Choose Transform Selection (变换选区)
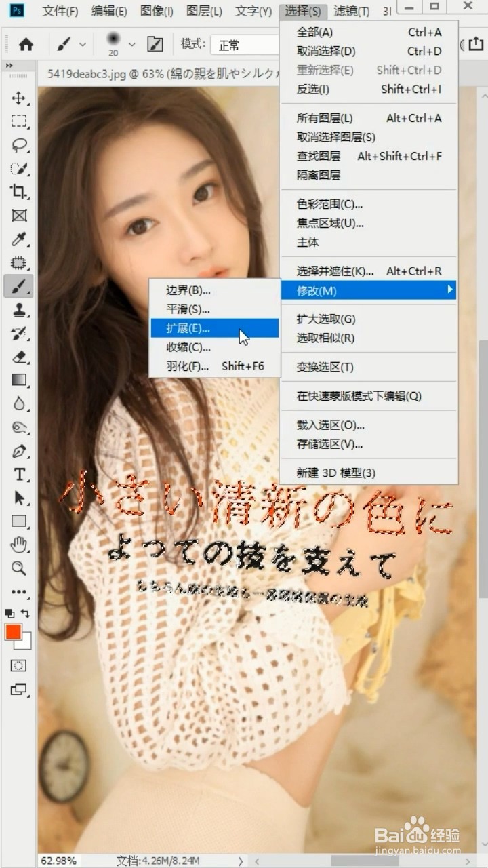Viewport: 488px width, 868px height. pos(369,367)
